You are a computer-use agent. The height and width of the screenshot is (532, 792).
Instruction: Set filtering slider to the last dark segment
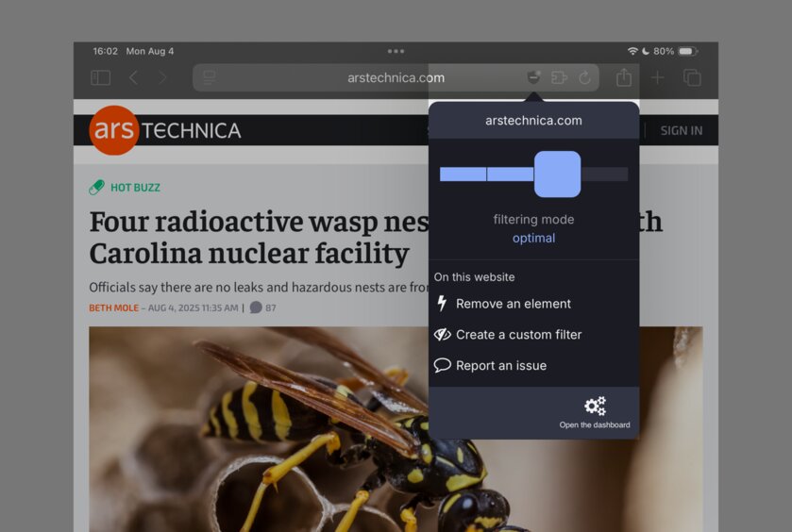(x=604, y=175)
